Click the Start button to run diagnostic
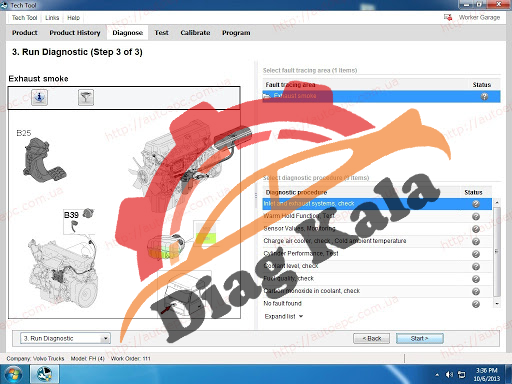This screenshot has height=384, width=512. 420,338
